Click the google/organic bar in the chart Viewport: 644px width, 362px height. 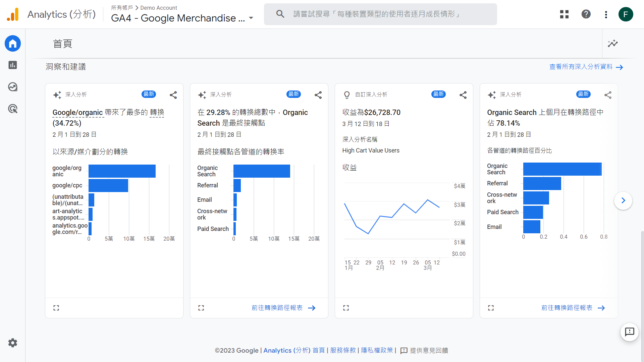click(122, 171)
